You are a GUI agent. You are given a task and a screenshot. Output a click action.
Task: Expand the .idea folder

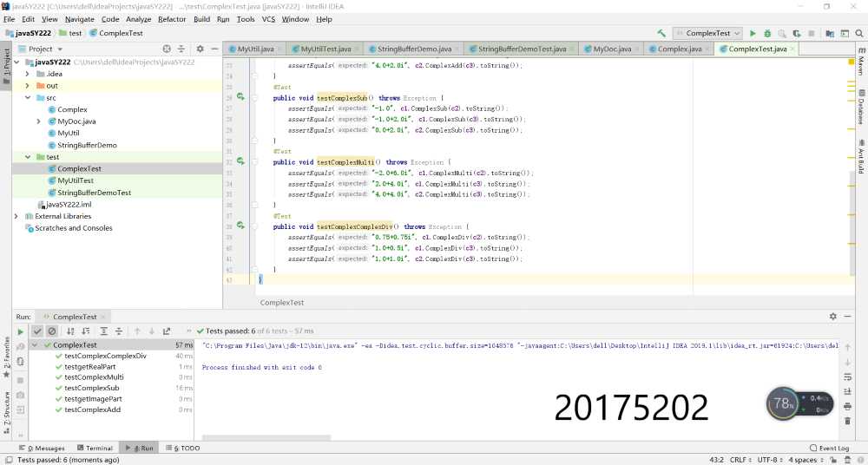tap(28, 74)
